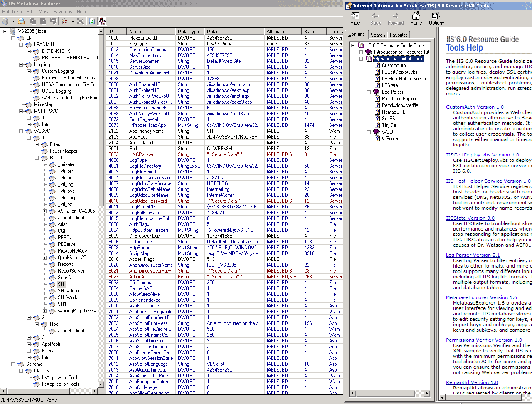Click the tree pane vertical scroll down arrow

[101, 384]
